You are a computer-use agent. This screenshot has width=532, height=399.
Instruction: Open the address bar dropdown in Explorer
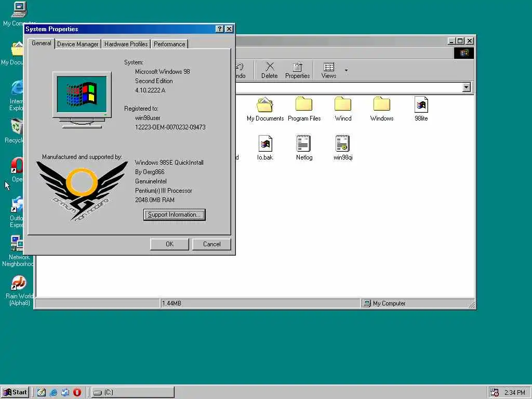click(467, 87)
